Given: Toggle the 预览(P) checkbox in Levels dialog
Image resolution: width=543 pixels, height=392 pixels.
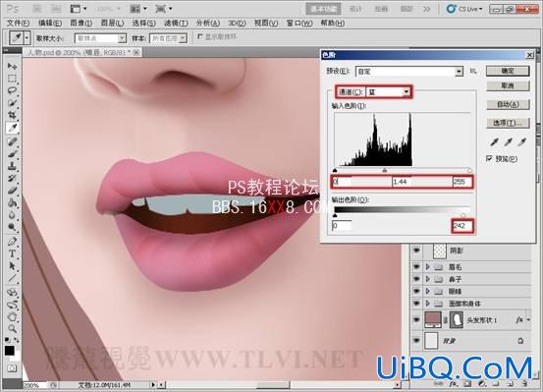Looking at the screenshot, I should [x=489, y=158].
